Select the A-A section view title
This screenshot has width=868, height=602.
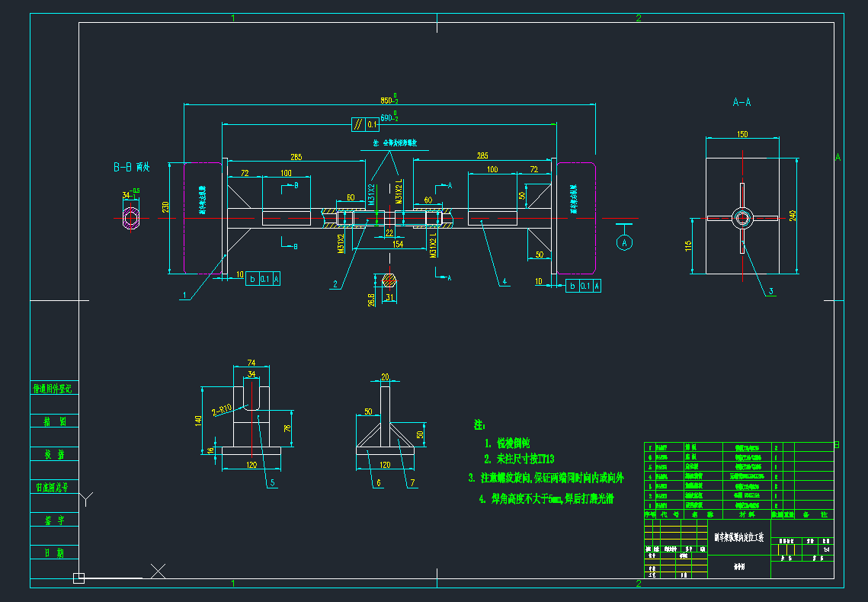click(741, 101)
